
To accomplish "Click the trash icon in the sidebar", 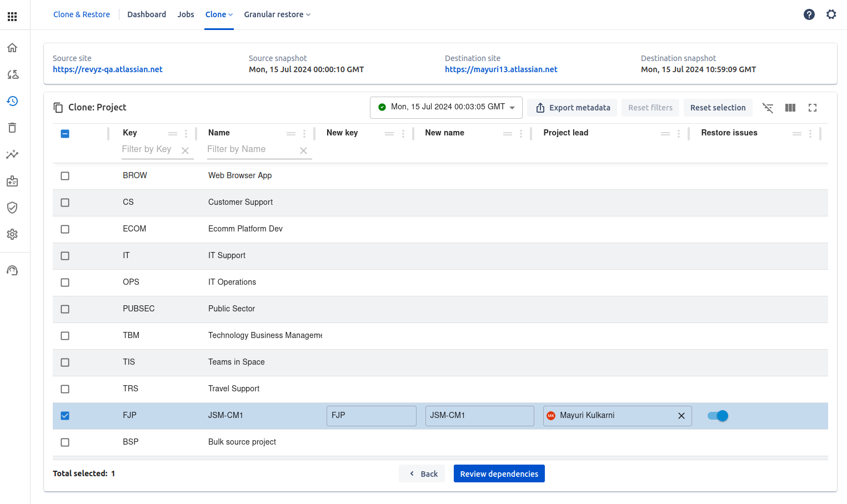I will tap(12, 128).
